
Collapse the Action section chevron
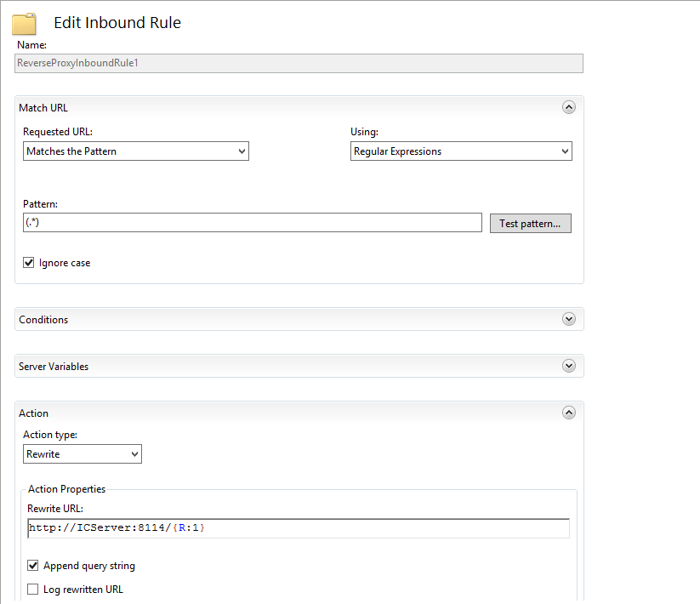tap(569, 413)
